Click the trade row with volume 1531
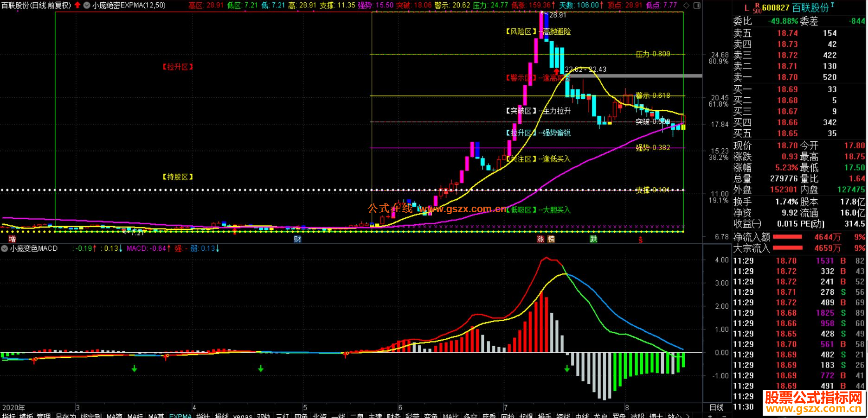 point(799,261)
